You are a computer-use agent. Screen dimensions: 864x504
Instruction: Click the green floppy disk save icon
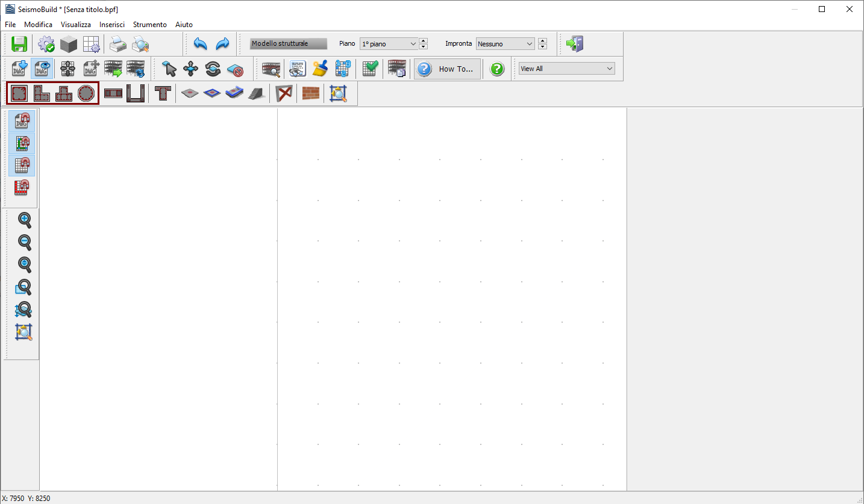pyautogui.click(x=19, y=44)
